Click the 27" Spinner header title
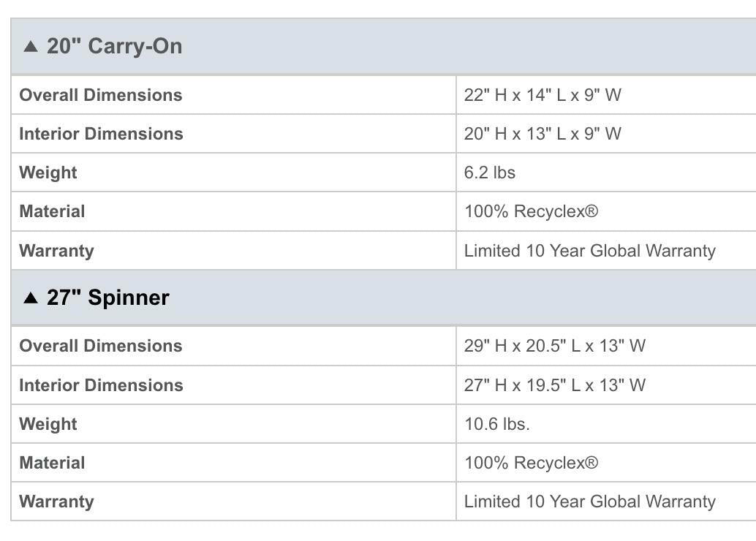 [108, 298]
